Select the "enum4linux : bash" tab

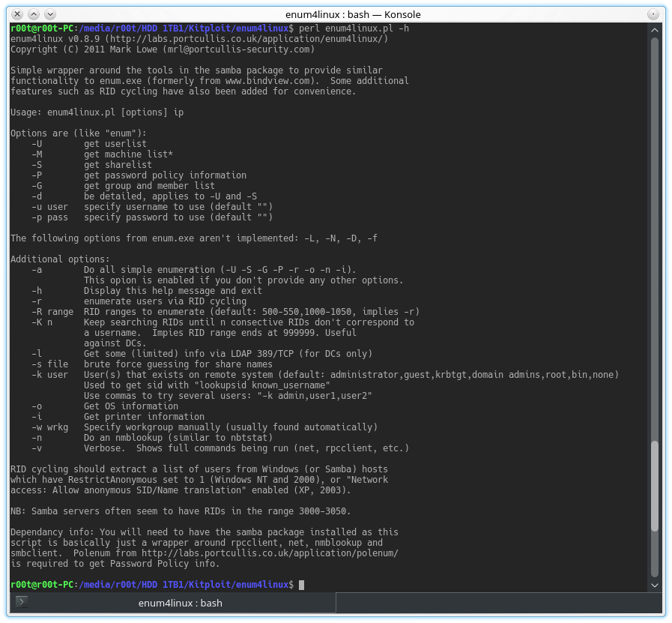pyautogui.click(x=180, y=602)
